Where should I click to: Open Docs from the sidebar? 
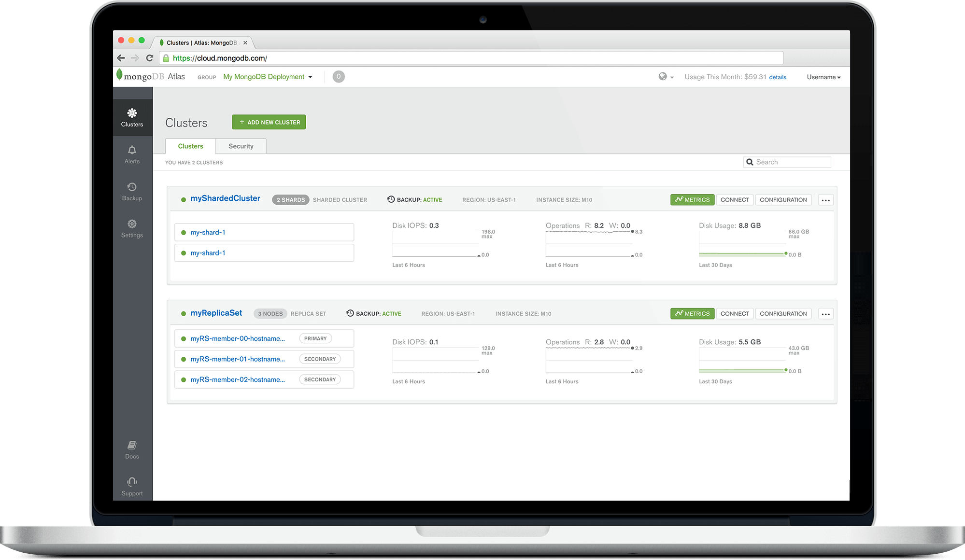coord(132,448)
